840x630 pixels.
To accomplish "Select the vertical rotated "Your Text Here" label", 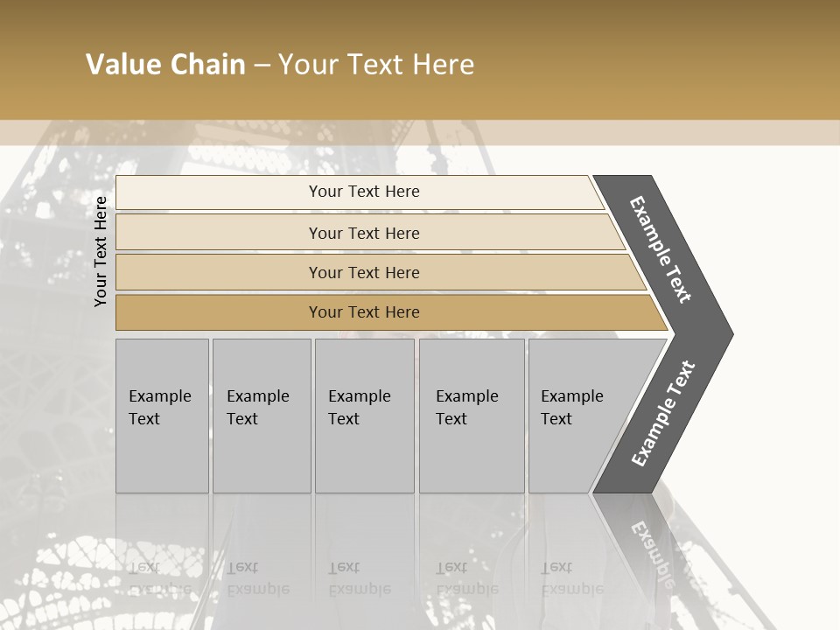I will pyautogui.click(x=101, y=251).
